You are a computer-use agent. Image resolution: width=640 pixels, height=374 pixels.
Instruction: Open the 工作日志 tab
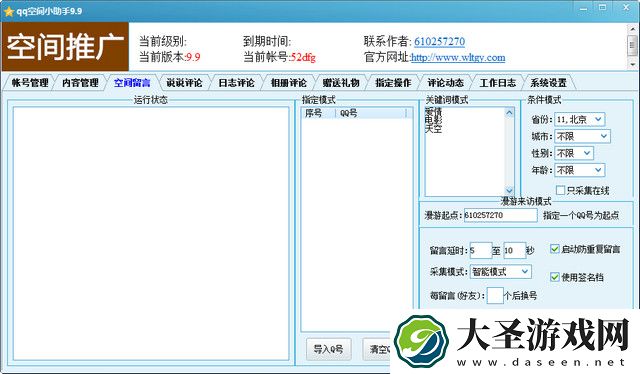click(498, 83)
